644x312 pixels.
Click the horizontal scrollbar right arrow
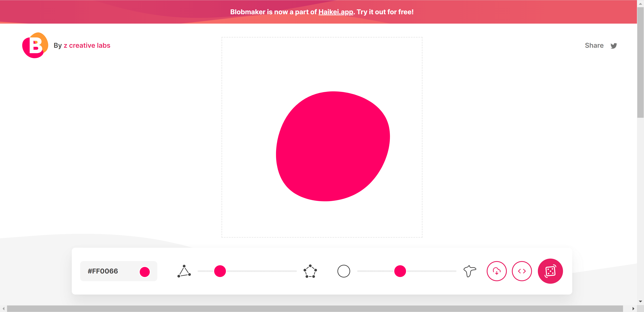pyautogui.click(x=633, y=308)
